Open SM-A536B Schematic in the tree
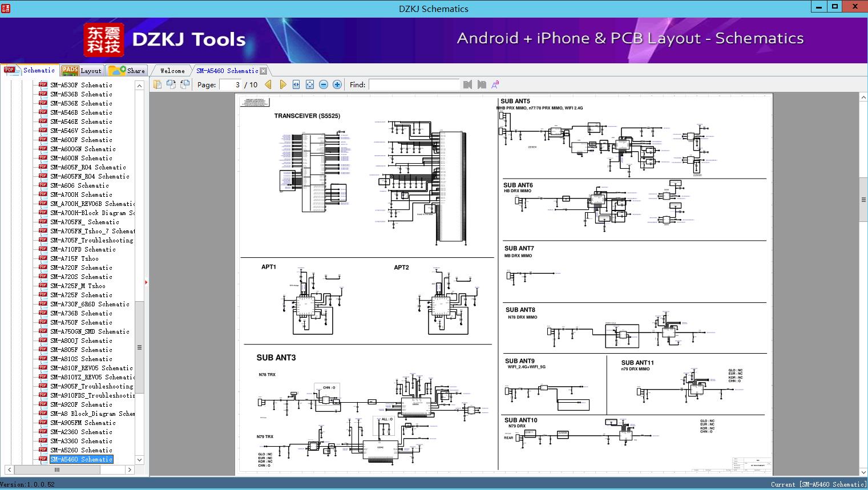 click(x=81, y=94)
